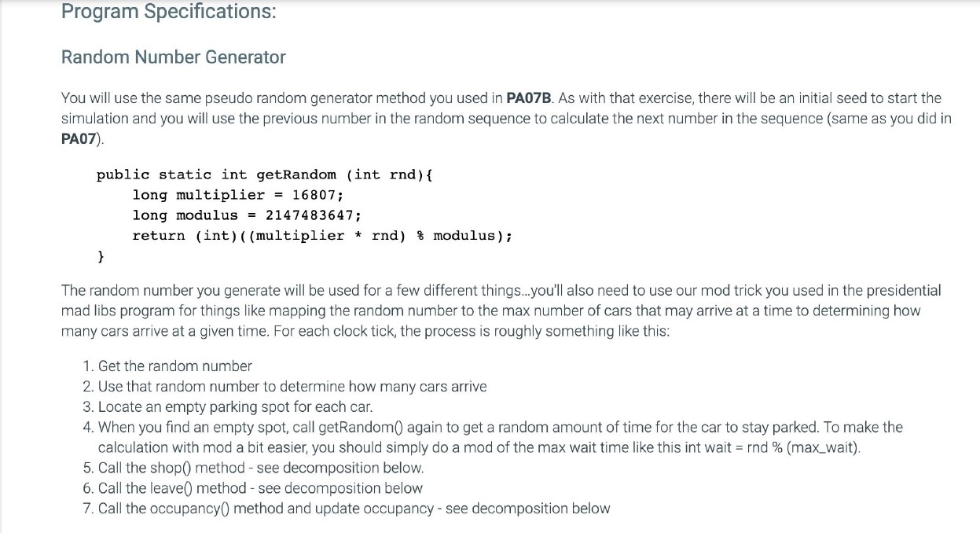Click step 5 "Call the shop() method"
Viewport: 980px width, 533px height.
click(x=260, y=468)
